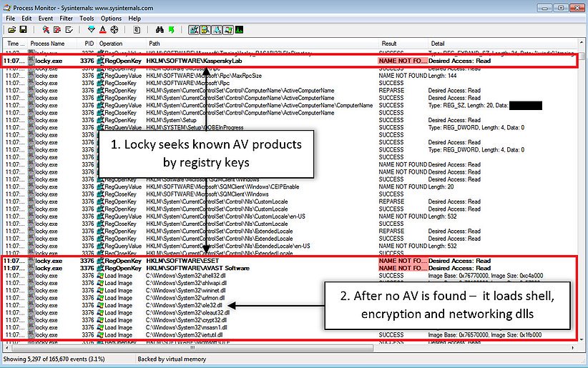
Task: Open the Filter funnel icon
Action: point(91,29)
